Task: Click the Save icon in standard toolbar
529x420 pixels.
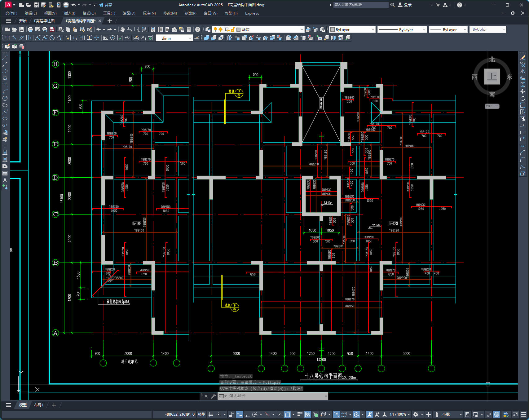Action: 22,29
